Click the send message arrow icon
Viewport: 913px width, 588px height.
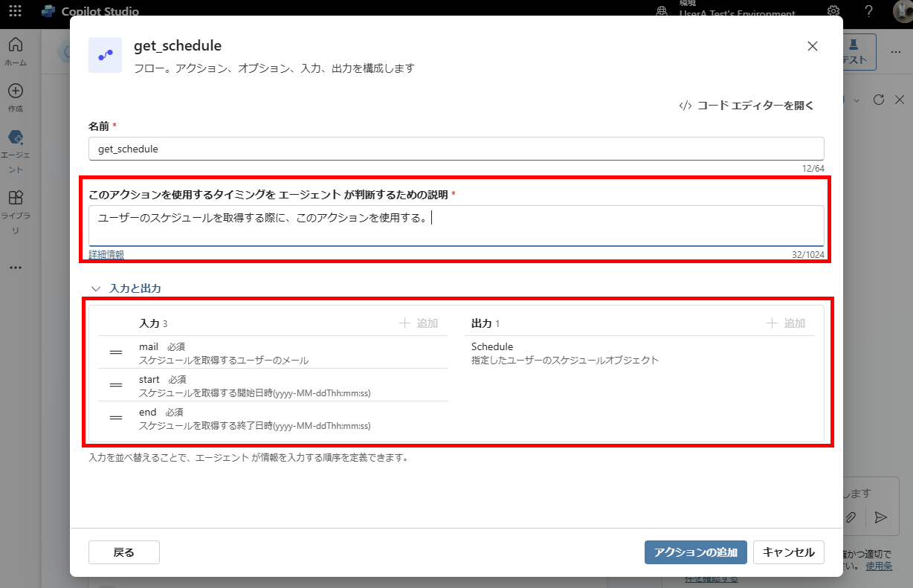880,517
